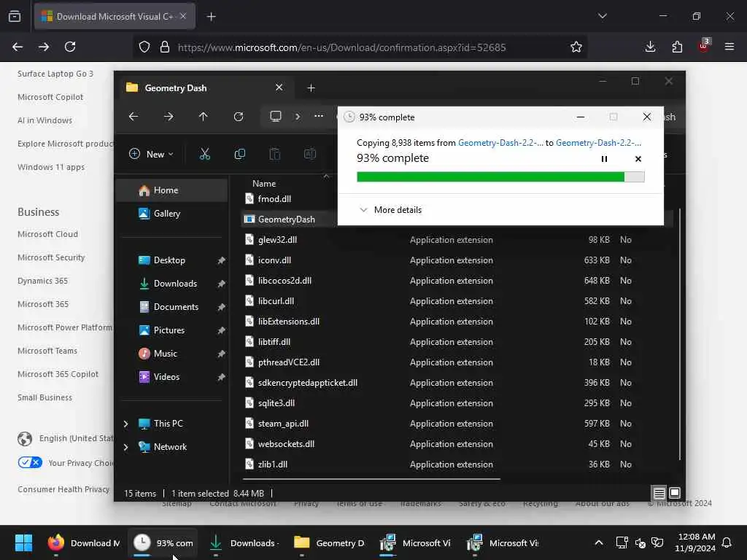
Task: Click the Paste clipboard icon in Explorer toolbar
Action: [x=275, y=154]
